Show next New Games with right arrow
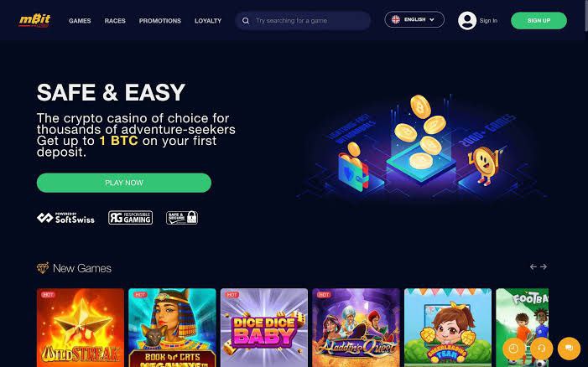This screenshot has height=367, width=588. point(544,266)
